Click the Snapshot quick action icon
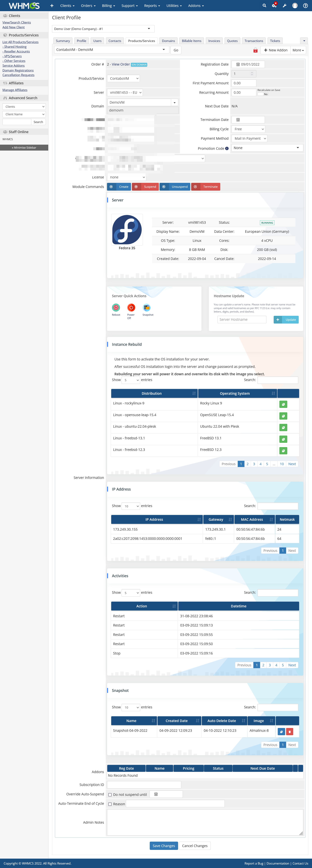This screenshot has height=868, width=312. (147, 307)
